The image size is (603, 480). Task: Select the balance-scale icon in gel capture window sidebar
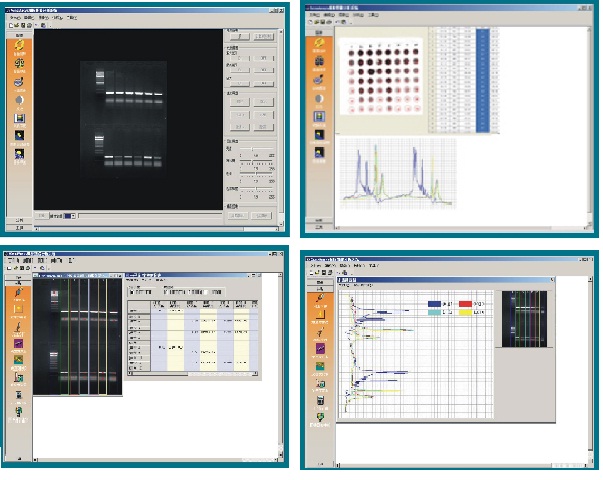pyautogui.click(x=19, y=63)
